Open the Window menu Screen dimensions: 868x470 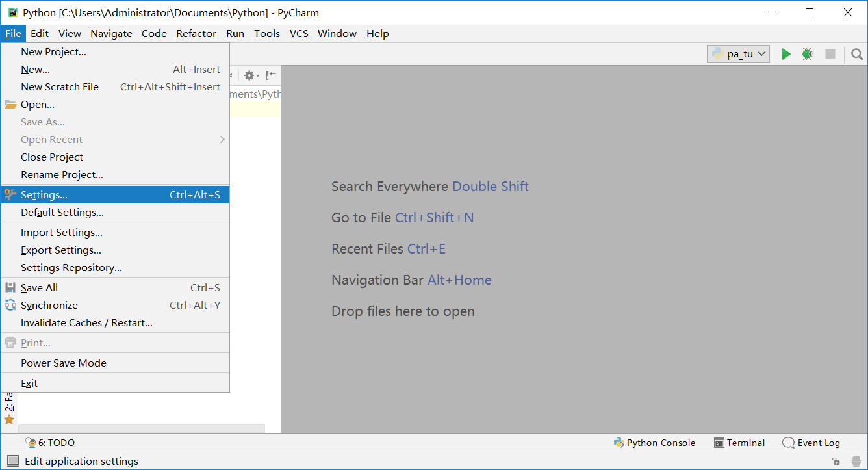[x=337, y=34]
